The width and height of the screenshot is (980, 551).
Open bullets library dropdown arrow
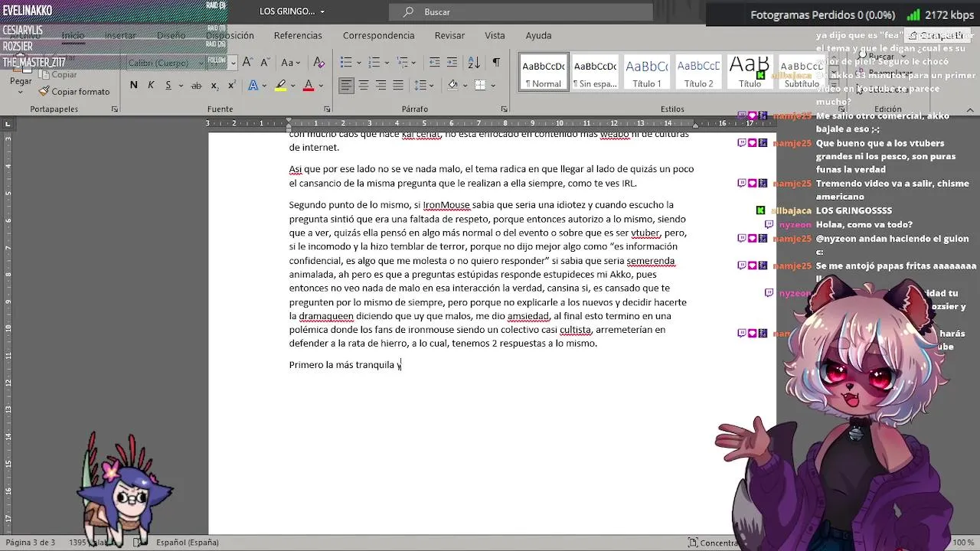(358, 63)
